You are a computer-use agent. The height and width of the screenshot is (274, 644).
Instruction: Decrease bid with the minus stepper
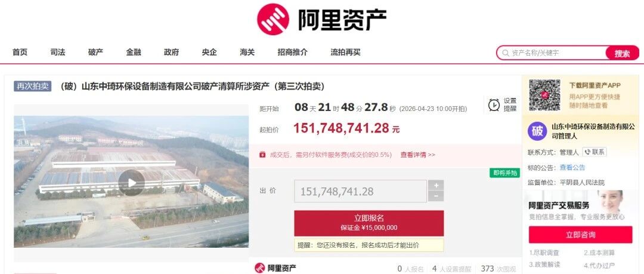436,196
